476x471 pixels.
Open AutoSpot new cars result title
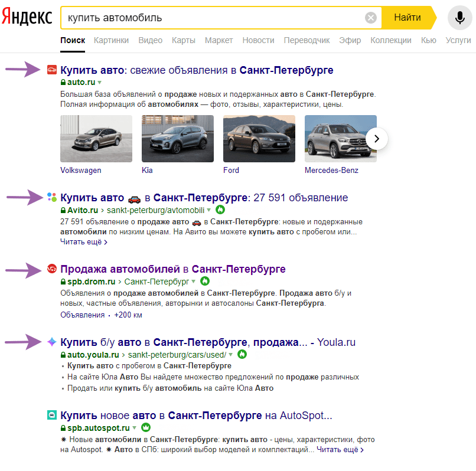(x=196, y=415)
